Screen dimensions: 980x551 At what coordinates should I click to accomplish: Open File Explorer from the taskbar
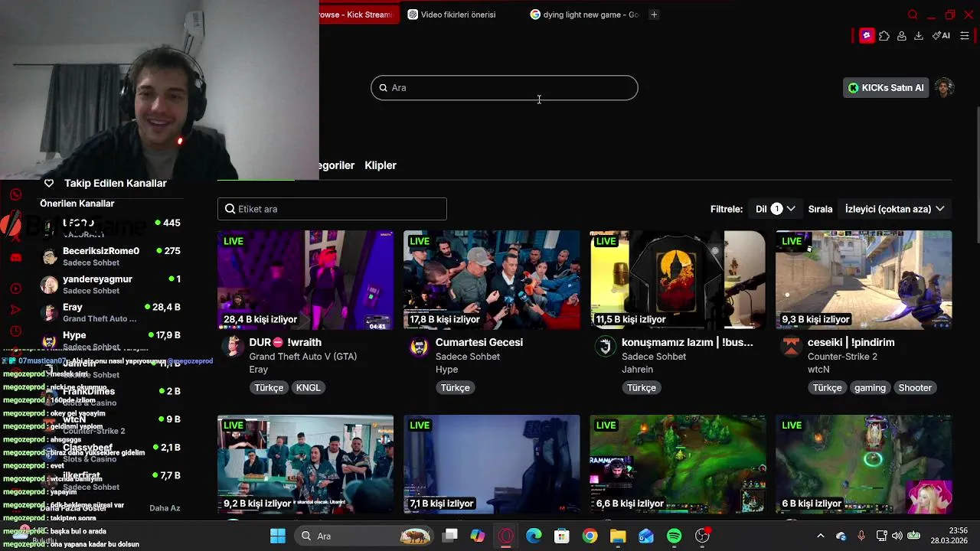618,536
